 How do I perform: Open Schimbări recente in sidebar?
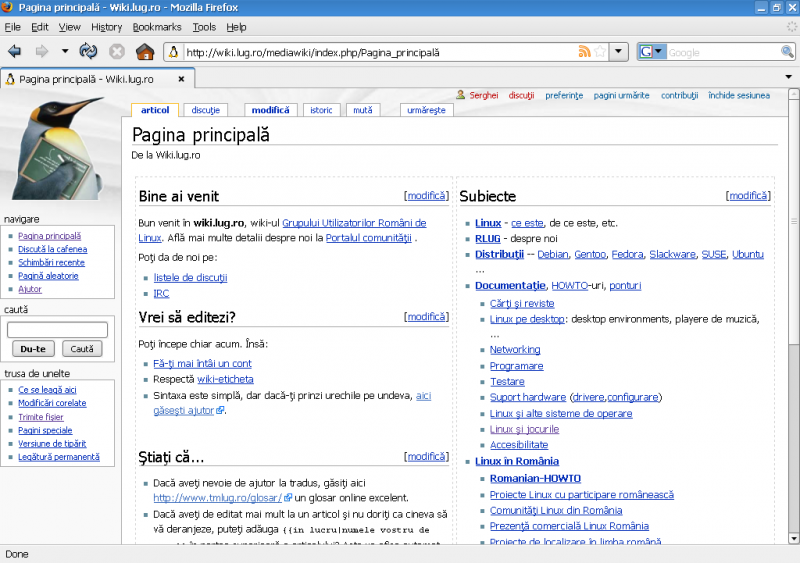(52, 262)
